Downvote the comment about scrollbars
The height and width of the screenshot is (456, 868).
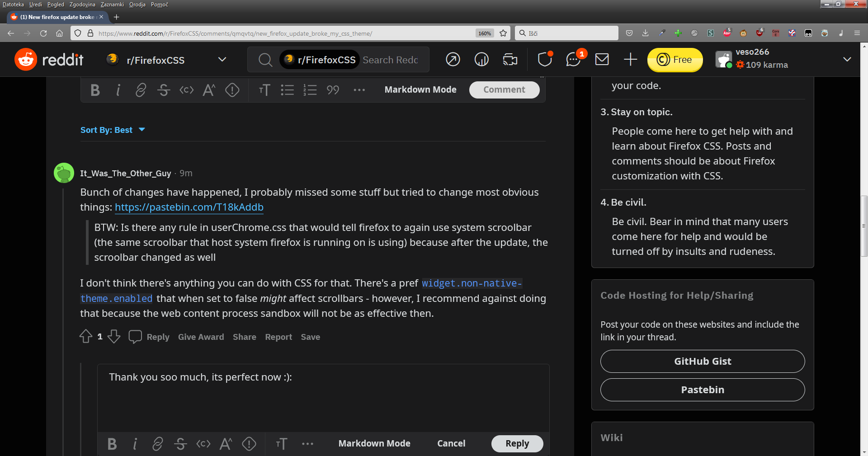113,337
